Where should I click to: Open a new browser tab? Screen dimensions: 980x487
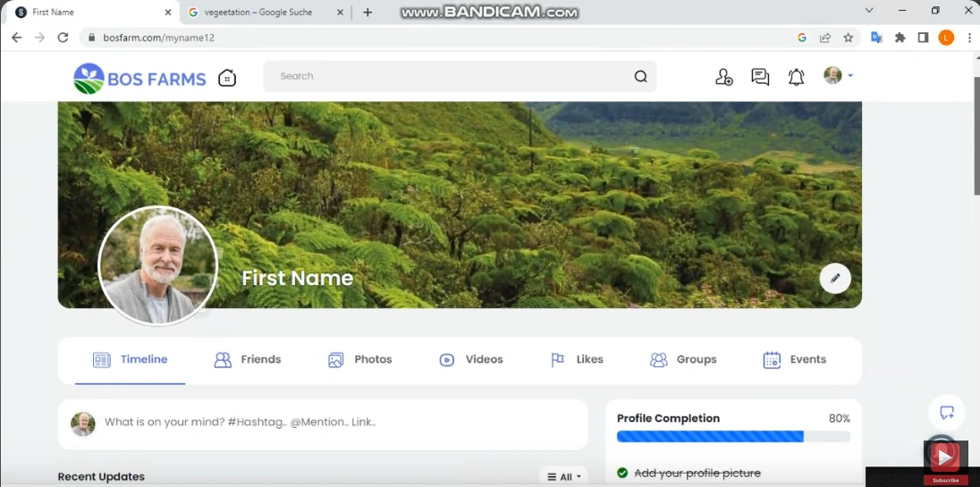tap(367, 13)
